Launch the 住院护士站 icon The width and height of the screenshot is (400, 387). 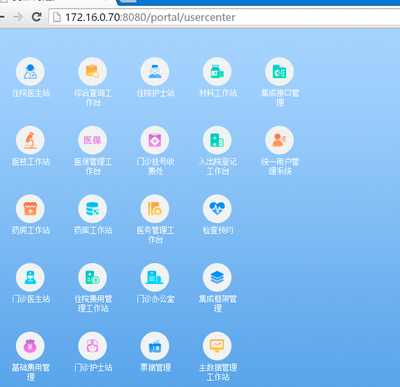(x=155, y=72)
